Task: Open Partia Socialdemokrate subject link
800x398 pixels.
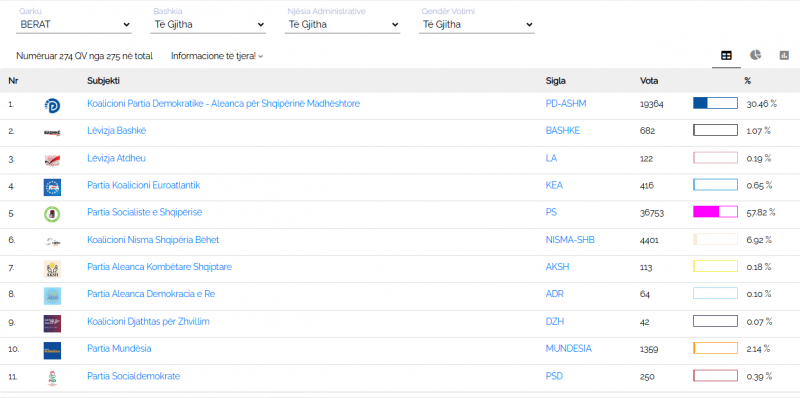Action: [x=134, y=376]
